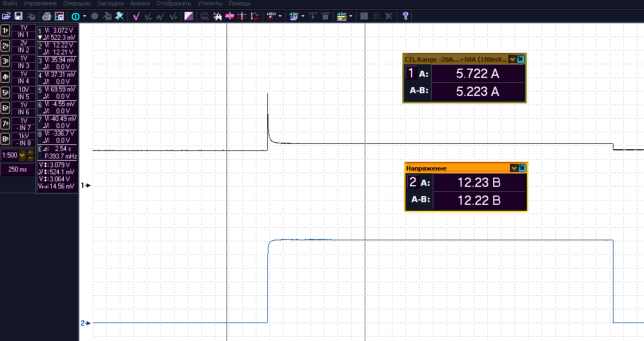The width and height of the screenshot is (644, 341).
Task: Open the waveform export icon next to printer
Action: click(x=59, y=16)
